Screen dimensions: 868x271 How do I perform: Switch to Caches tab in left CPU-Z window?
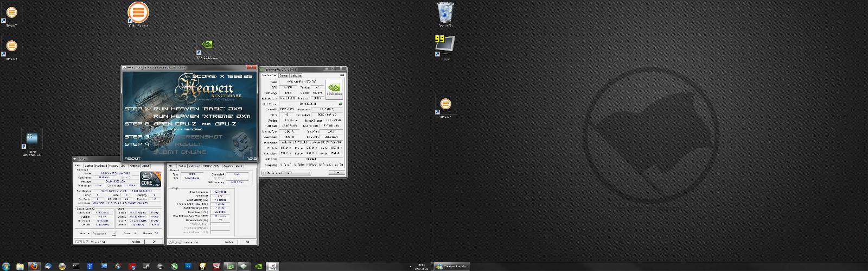(89, 166)
